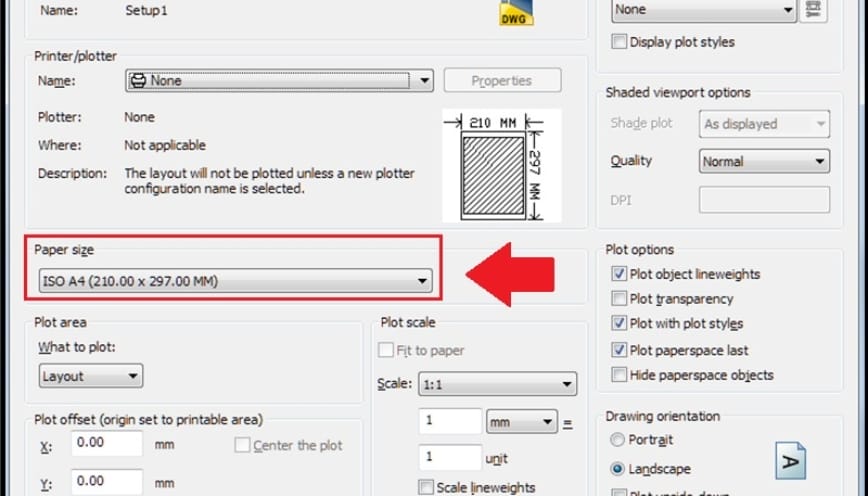Click the plotter description text
The width and height of the screenshot is (868, 496).
(270, 181)
